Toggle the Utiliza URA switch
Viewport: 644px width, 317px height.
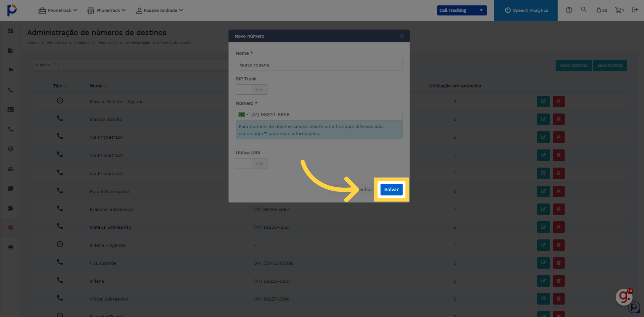point(252,164)
